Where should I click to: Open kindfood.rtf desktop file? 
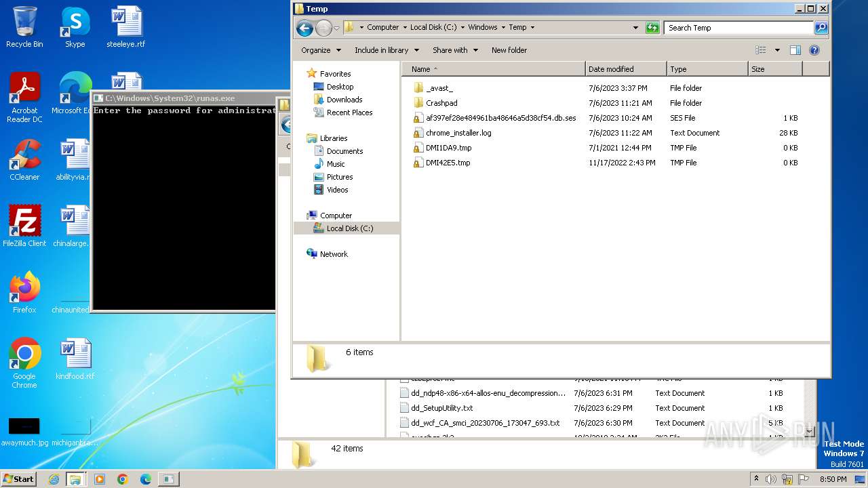point(75,360)
